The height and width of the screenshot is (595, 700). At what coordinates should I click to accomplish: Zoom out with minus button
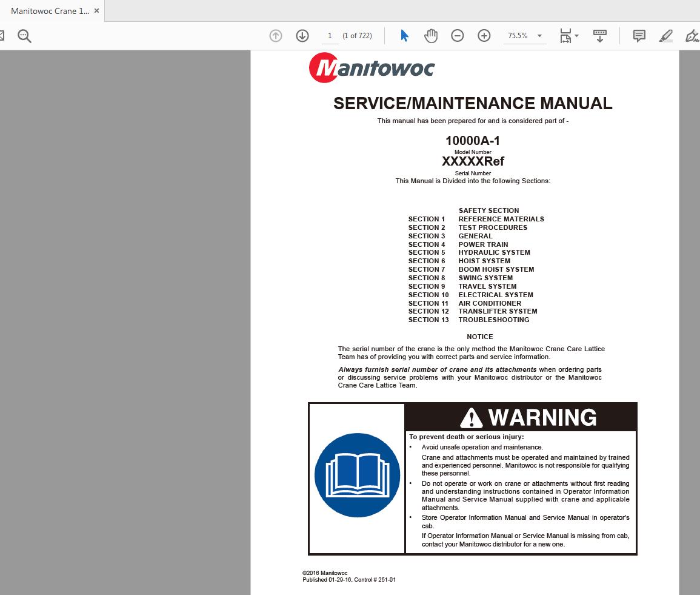tap(457, 36)
